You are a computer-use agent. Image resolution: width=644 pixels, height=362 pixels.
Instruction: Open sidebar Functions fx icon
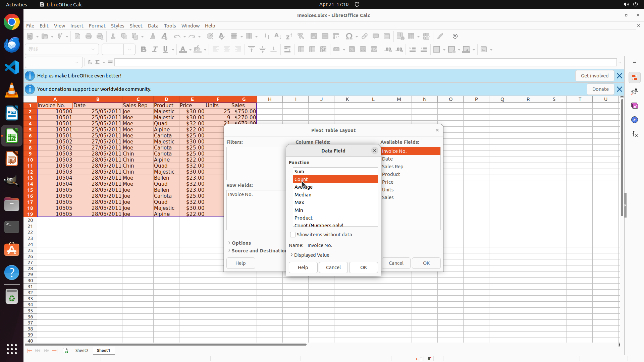click(x=634, y=134)
